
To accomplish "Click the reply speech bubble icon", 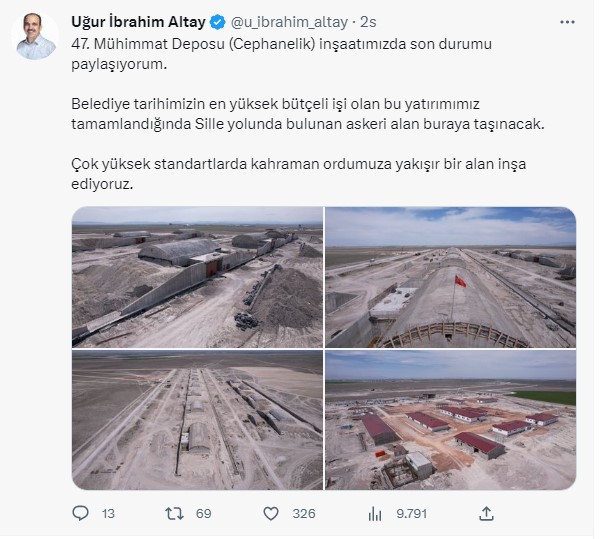I will (81, 513).
